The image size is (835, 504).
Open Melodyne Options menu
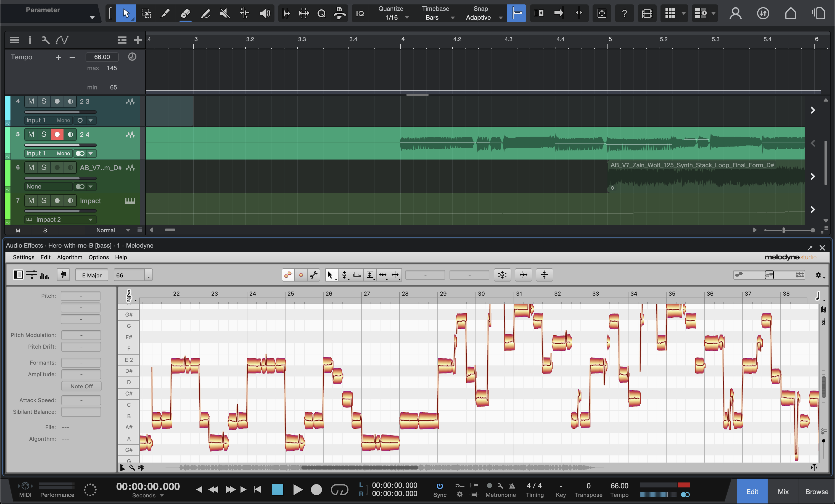pos(99,257)
